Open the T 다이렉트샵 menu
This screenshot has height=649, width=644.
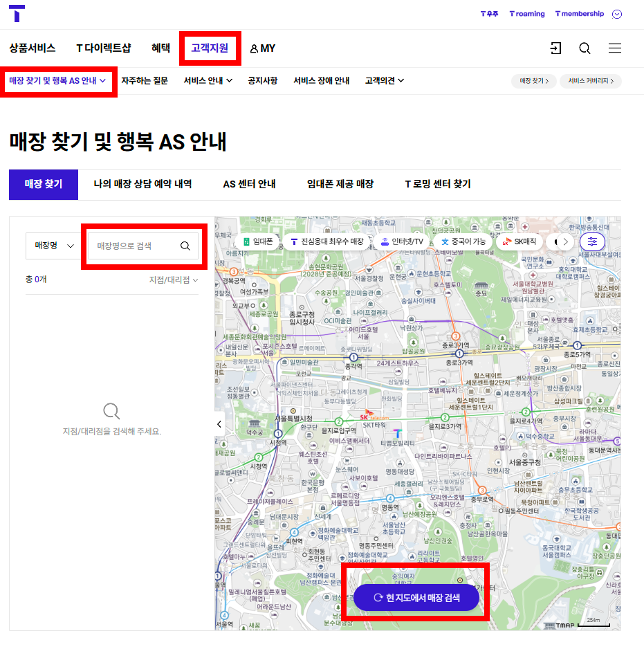pyautogui.click(x=104, y=48)
